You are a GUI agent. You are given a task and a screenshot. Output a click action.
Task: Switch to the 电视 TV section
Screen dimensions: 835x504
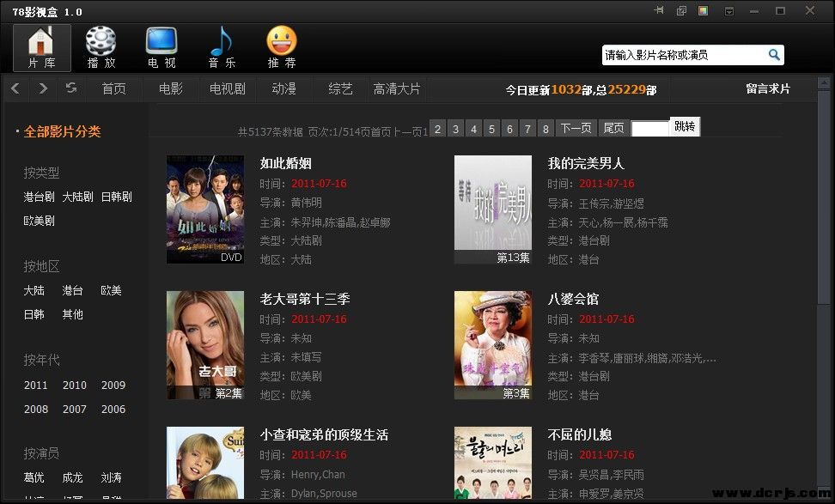click(x=162, y=48)
